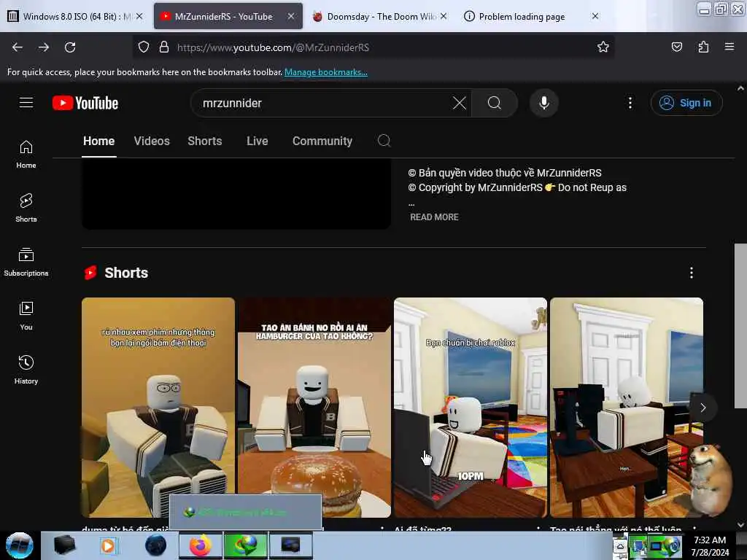Open Shorts in the YouTube sidebar
The height and width of the screenshot is (560, 747).
[x=26, y=208]
